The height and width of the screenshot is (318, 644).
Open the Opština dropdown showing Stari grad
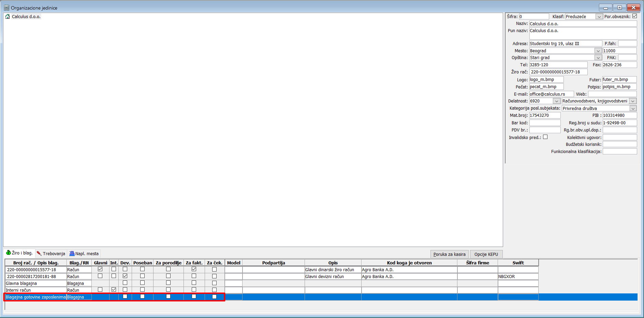click(x=598, y=58)
